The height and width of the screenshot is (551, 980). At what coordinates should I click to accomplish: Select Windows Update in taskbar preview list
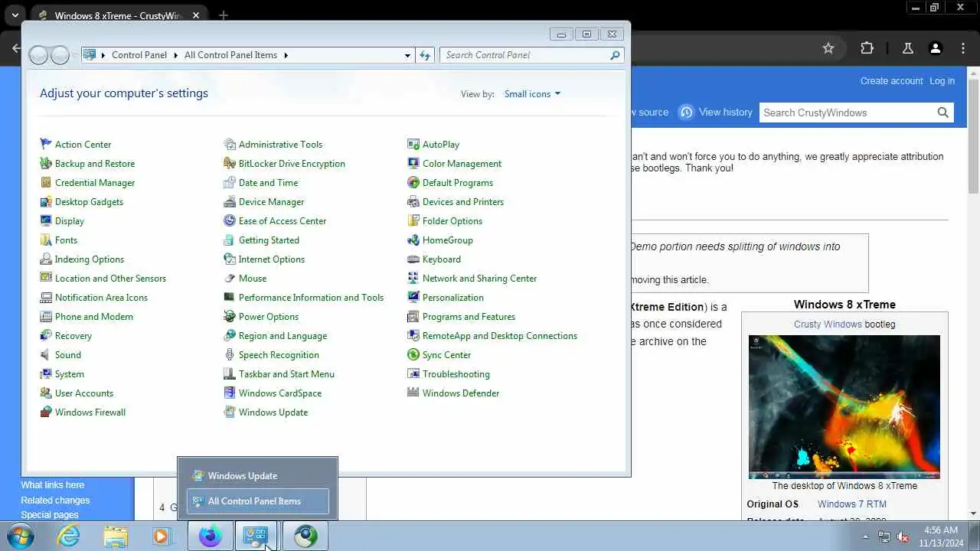tap(258, 476)
